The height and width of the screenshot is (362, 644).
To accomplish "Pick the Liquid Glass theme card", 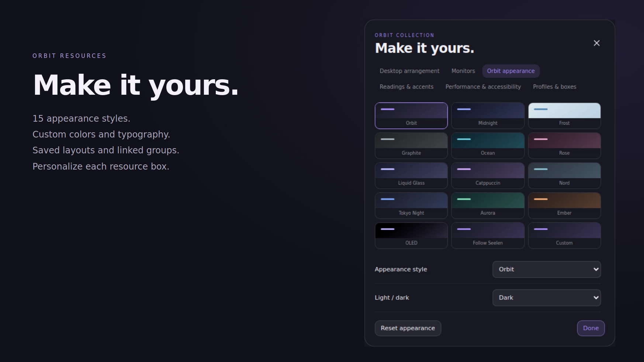I will tap(411, 176).
